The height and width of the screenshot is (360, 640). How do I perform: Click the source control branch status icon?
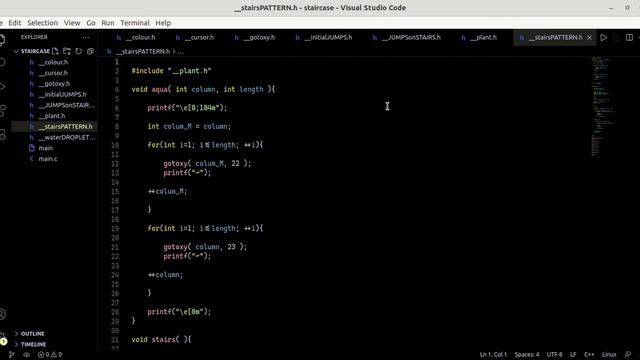11,355
